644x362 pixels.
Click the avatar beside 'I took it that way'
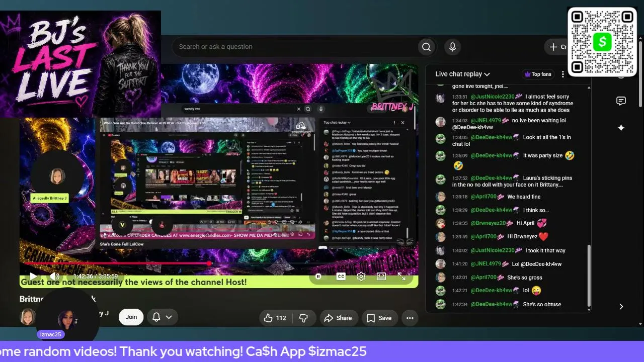point(440,250)
